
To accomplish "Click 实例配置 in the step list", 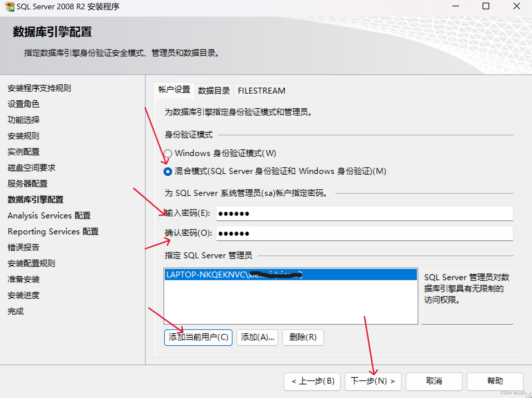I will (x=24, y=152).
